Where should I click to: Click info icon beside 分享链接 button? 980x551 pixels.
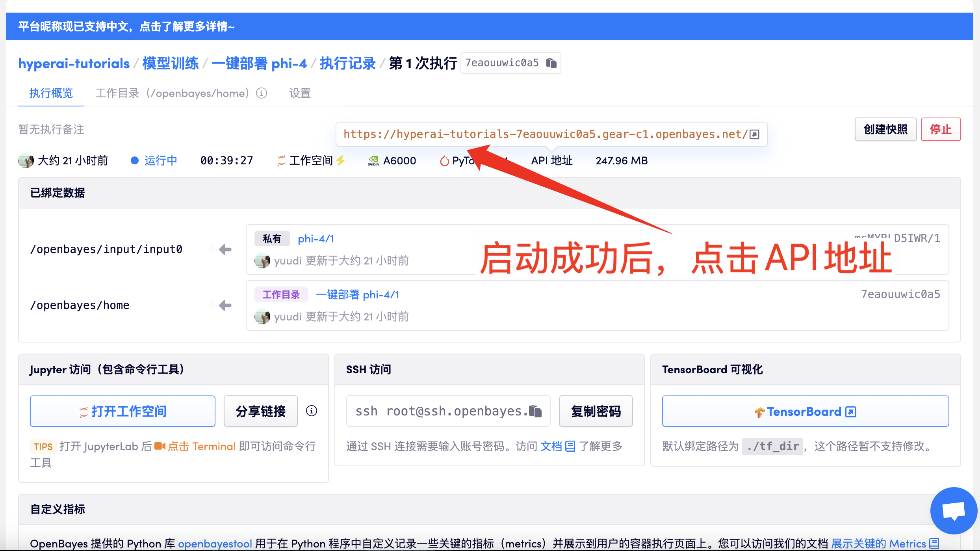[311, 411]
